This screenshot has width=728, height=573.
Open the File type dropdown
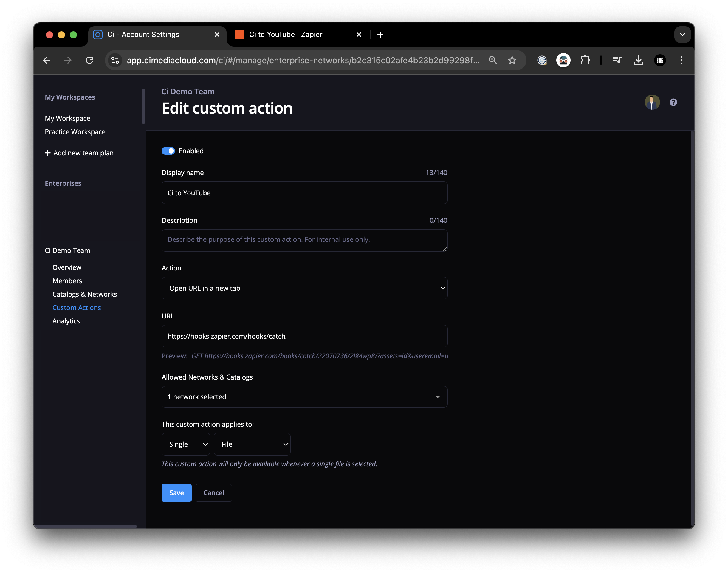pyautogui.click(x=252, y=444)
